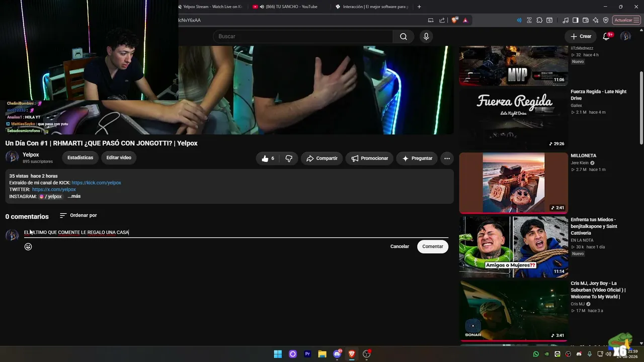Open the Instagram / yelpox link
This screenshot has height=362, width=644.
pyautogui.click(x=50, y=197)
